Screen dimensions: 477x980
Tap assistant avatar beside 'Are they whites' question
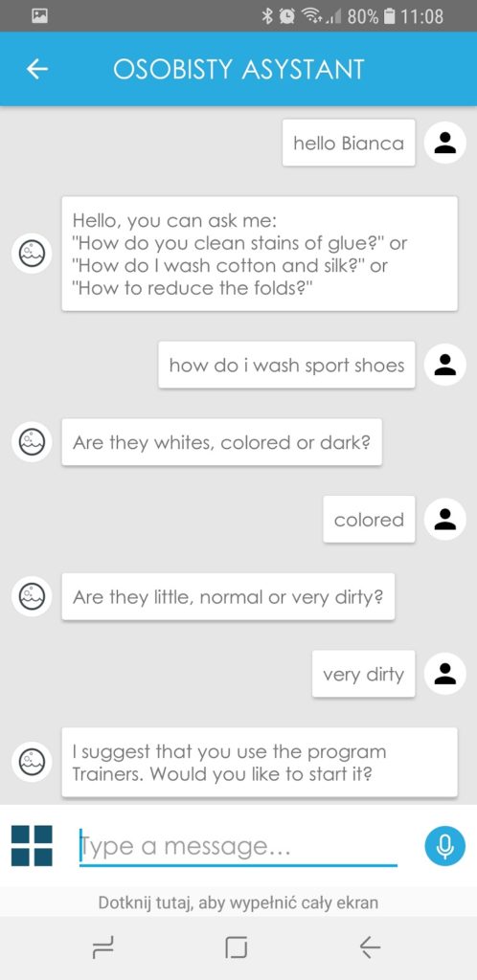click(x=32, y=442)
